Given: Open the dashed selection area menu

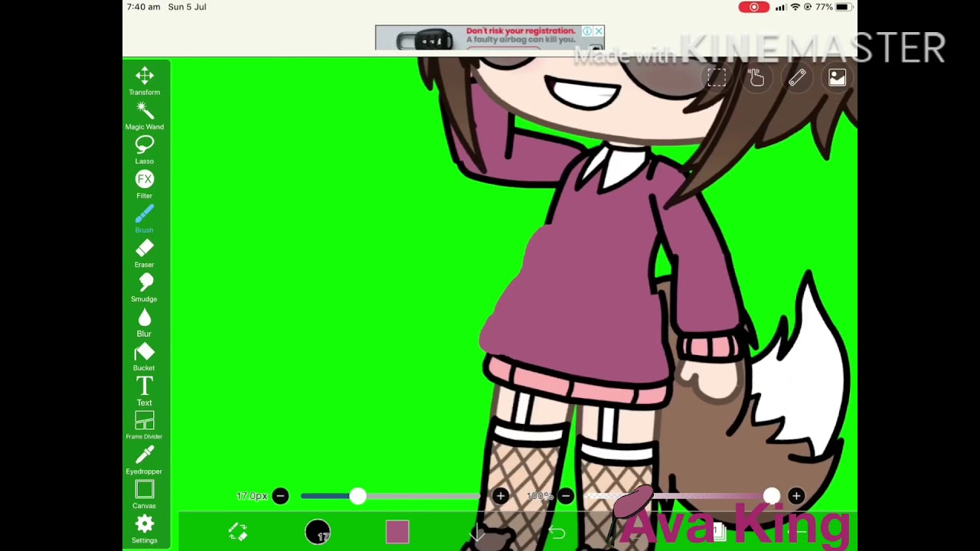Looking at the screenshot, I should tap(717, 77).
